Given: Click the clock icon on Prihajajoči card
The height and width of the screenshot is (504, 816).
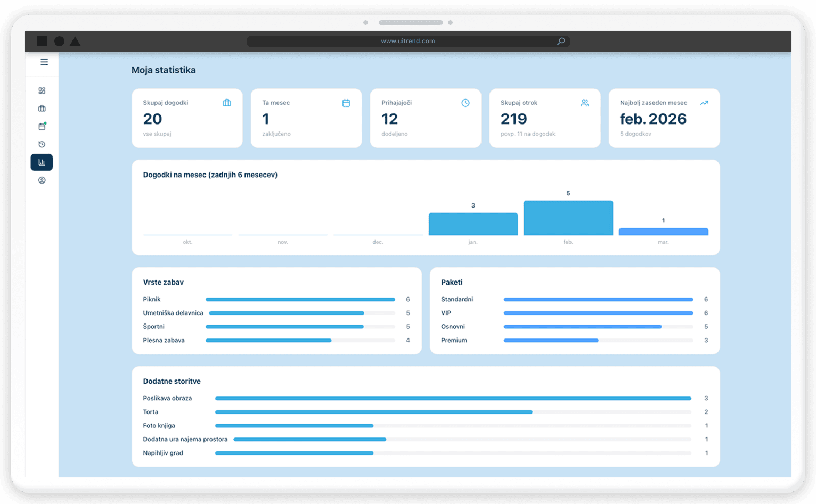Looking at the screenshot, I should (465, 103).
